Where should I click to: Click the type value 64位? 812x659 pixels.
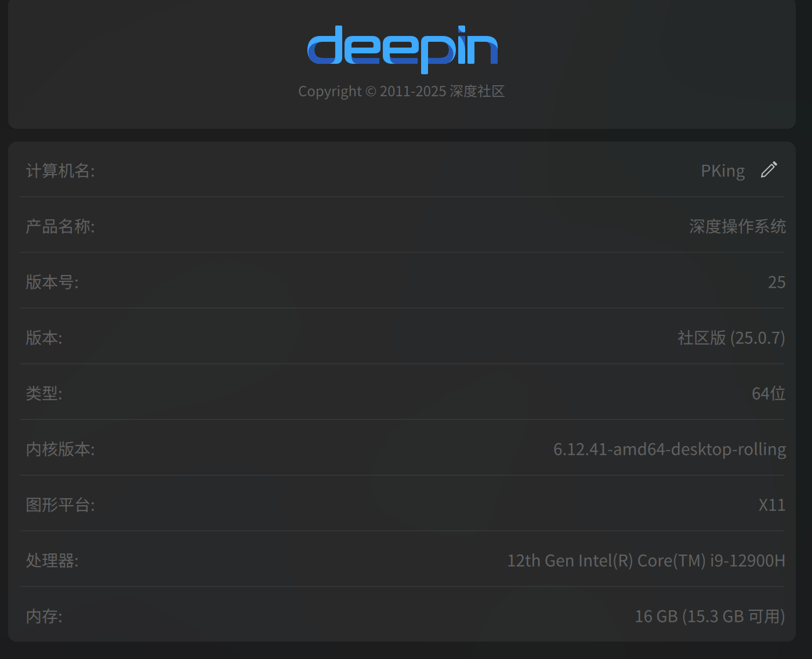click(x=768, y=393)
